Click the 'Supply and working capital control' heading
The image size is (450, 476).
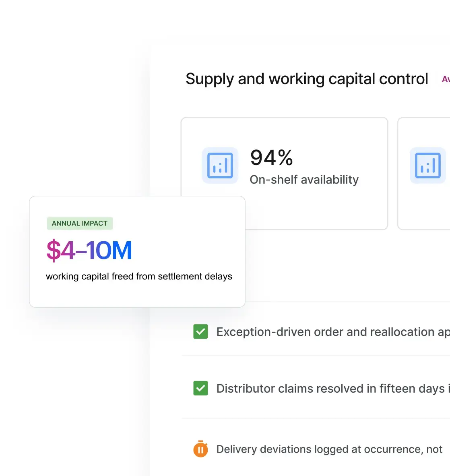point(307,79)
